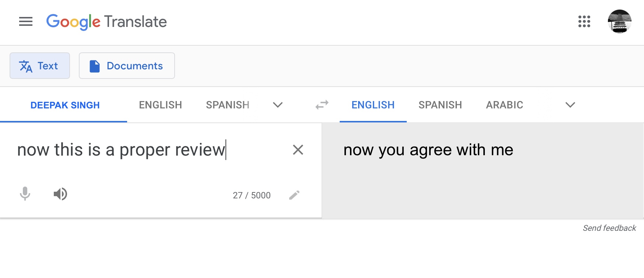
Task: Swap source and target languages
Action: click(x=322, y=105)
